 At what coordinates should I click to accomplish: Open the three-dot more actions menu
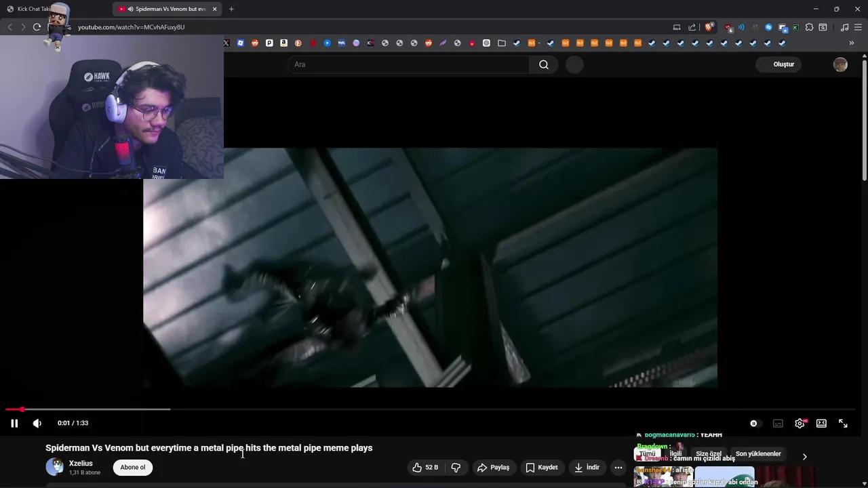tap(618, 467)
